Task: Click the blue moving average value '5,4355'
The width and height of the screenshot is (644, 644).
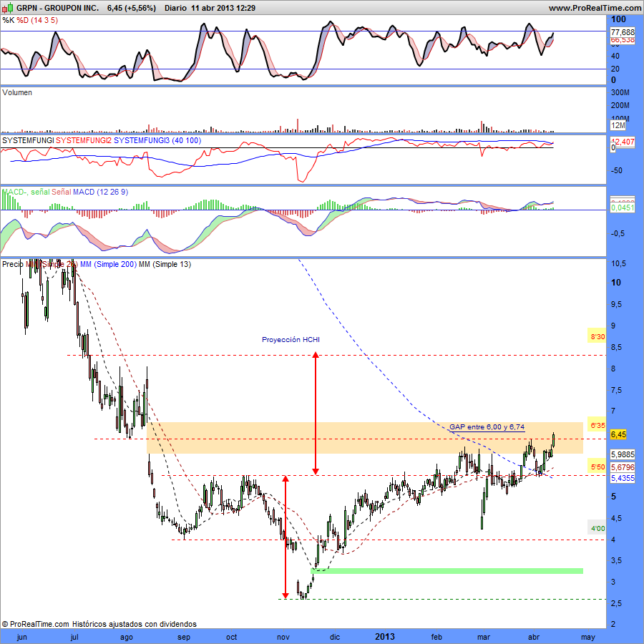Action: 623,478
